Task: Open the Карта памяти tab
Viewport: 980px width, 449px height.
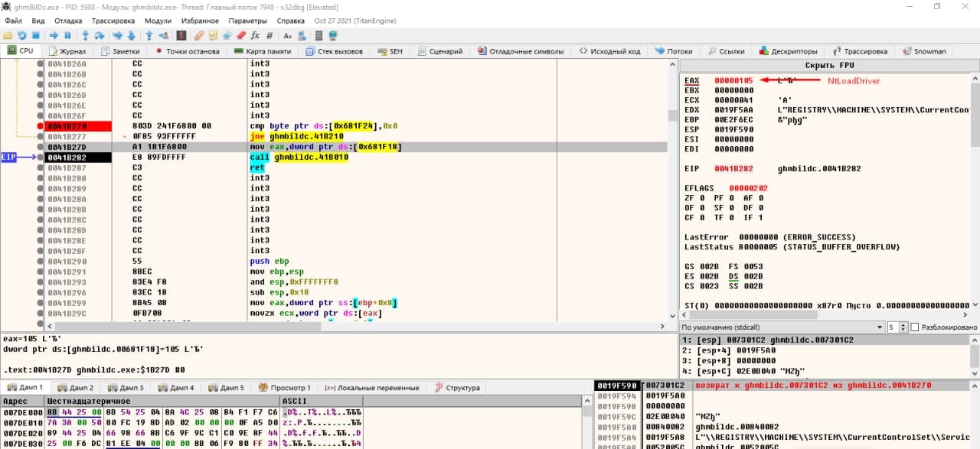Action: click(x=263, y=51)
